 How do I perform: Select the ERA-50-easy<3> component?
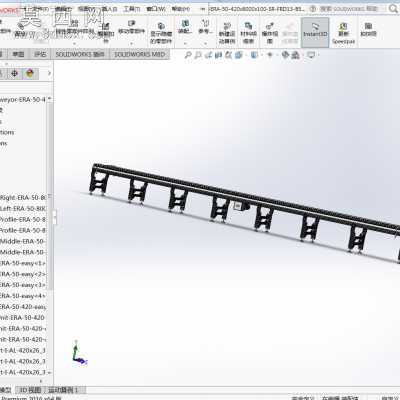coord(23,285)
